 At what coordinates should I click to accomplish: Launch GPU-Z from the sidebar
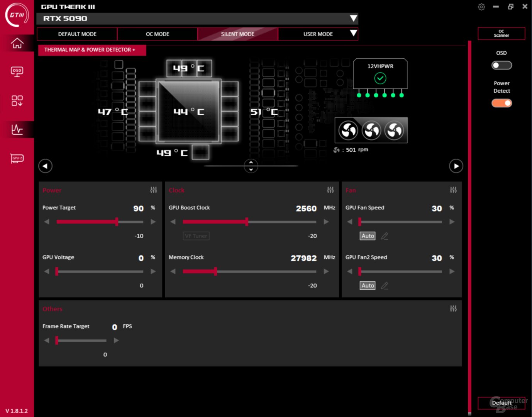[x=17, y=158]
